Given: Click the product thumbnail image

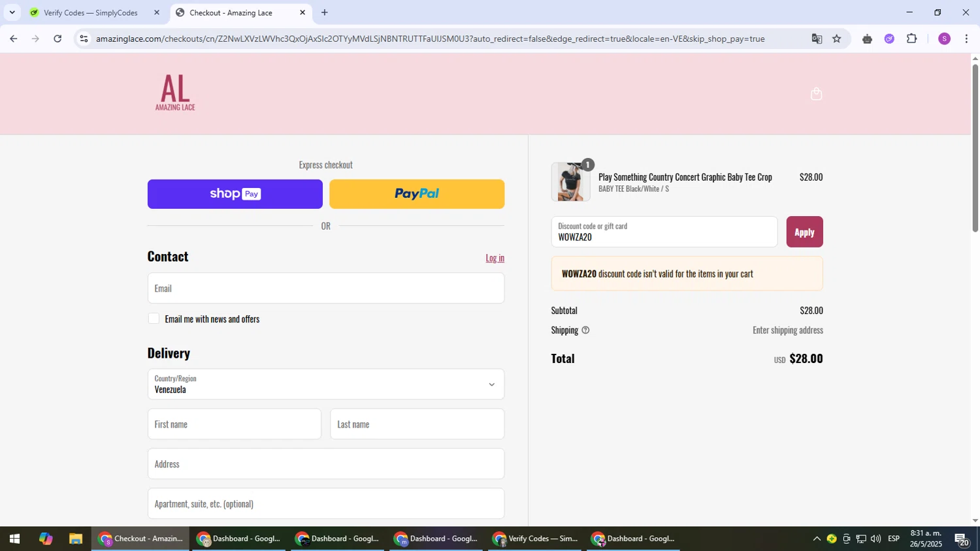Looking at the screenshot, I should 570,182.
